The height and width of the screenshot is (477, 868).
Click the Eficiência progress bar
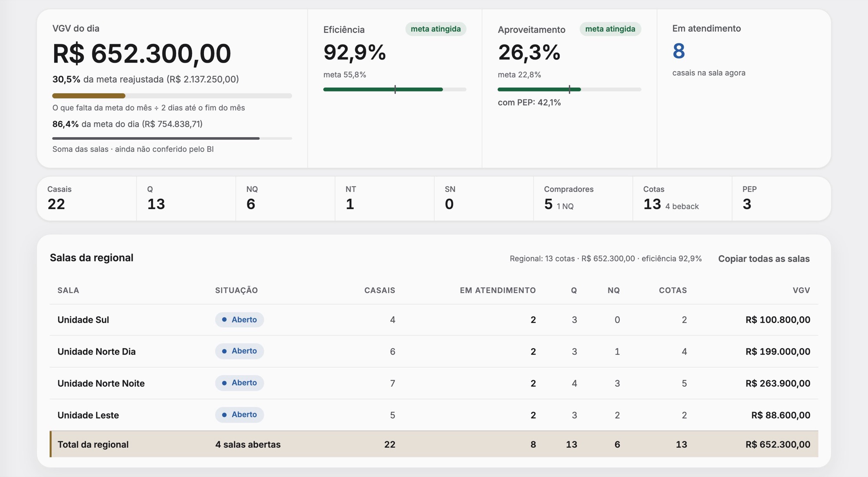395,89
